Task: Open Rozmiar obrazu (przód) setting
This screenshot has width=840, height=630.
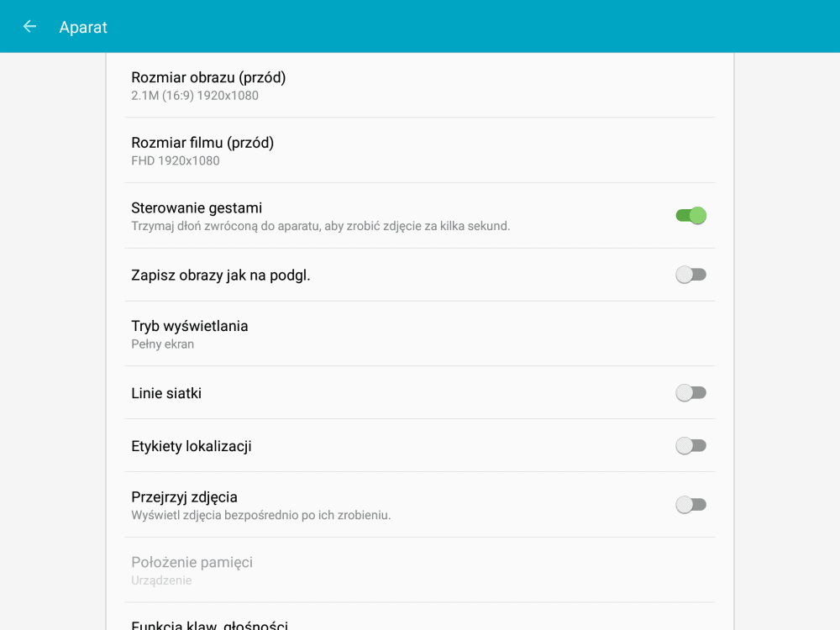Action: (420, 85)
